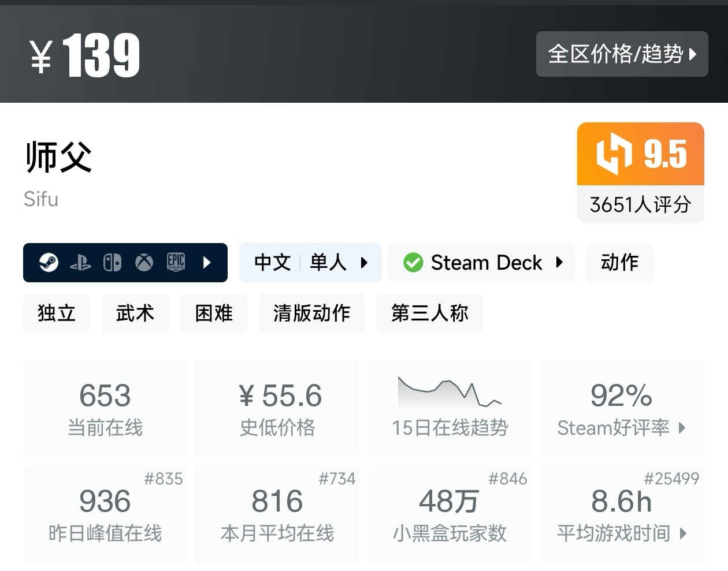Open the 中文 单人 language details tag
The image size is (728, 571).
pyautogui.click(x=310, y=263)
